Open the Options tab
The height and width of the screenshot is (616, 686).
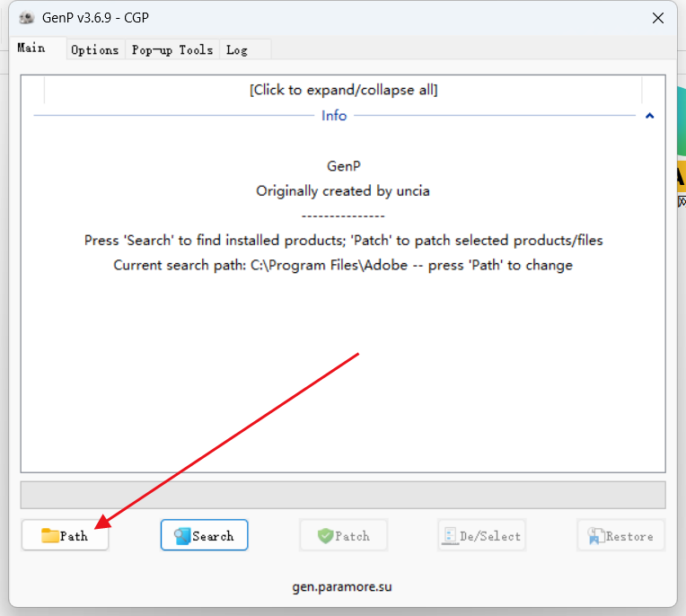95,49
